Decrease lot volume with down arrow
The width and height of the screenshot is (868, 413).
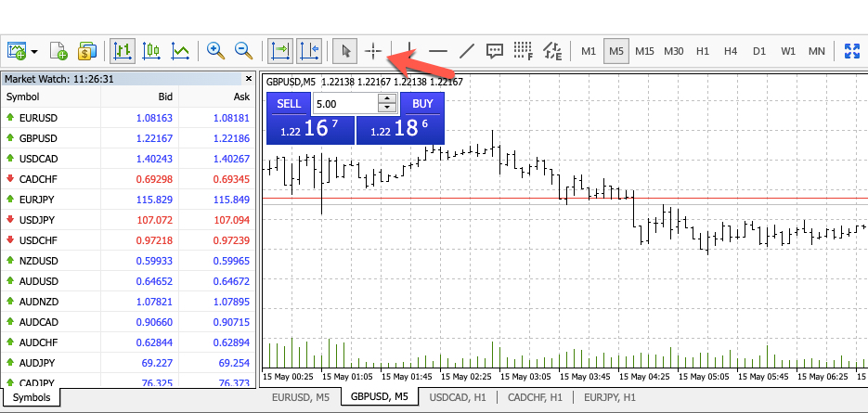(387, 109)
